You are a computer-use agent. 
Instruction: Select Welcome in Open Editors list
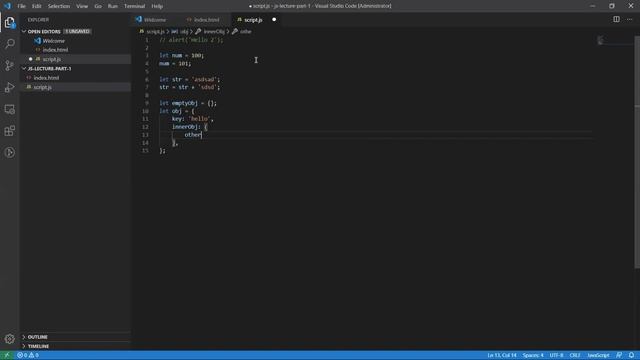(53, 41)
